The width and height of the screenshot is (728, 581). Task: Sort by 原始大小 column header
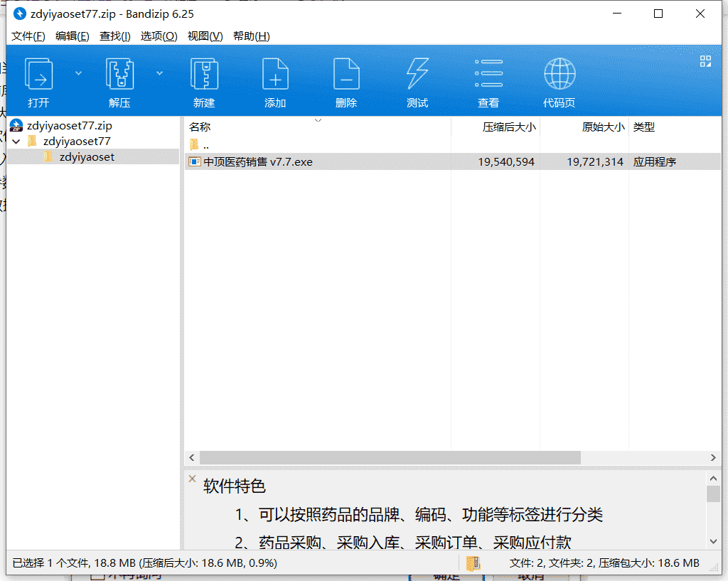point(603,127)
